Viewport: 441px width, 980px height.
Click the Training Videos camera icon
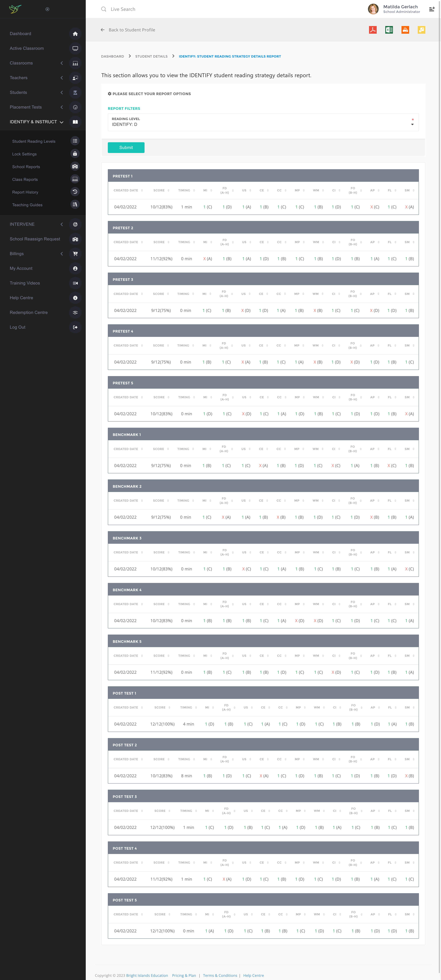(x=75, y=283)
